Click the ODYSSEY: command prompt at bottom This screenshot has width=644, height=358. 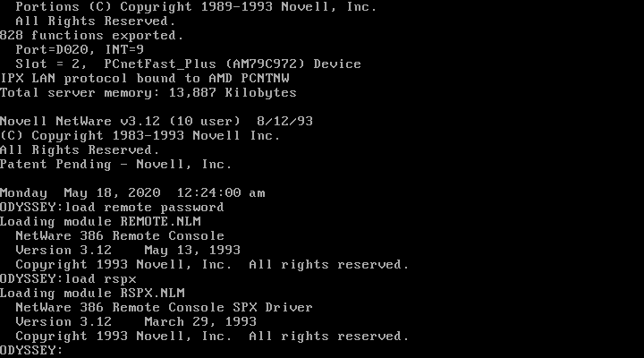32,350
